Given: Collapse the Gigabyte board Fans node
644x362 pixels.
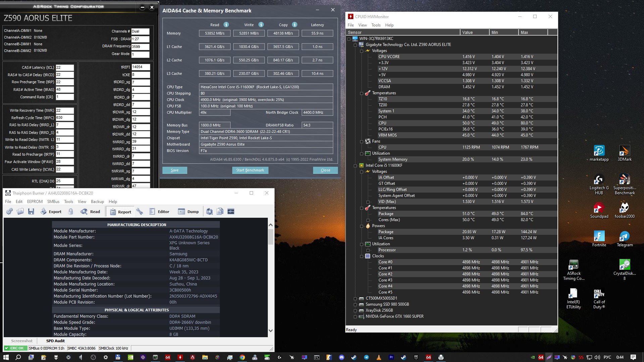Looking at the screenshot, I should (x=362, y=141).
